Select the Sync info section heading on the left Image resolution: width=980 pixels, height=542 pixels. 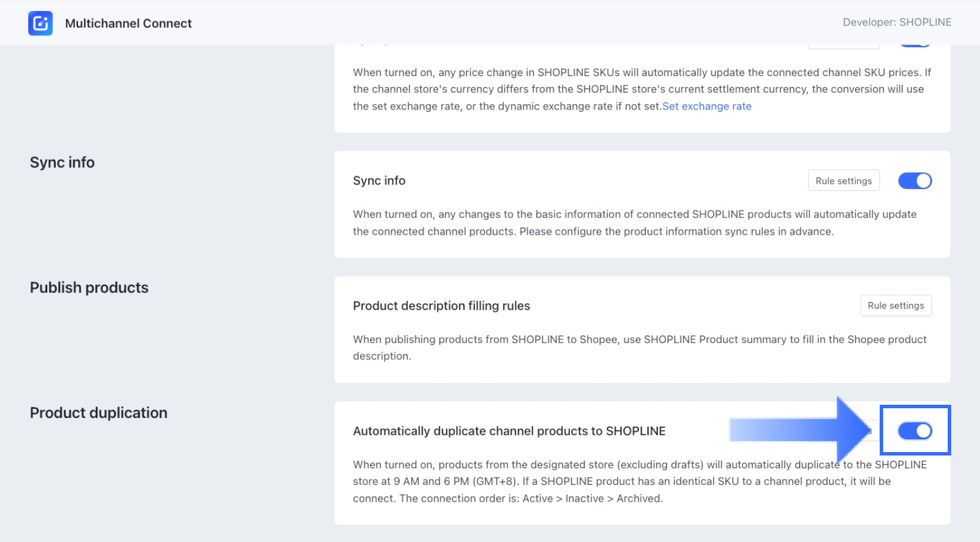point(62,163)
